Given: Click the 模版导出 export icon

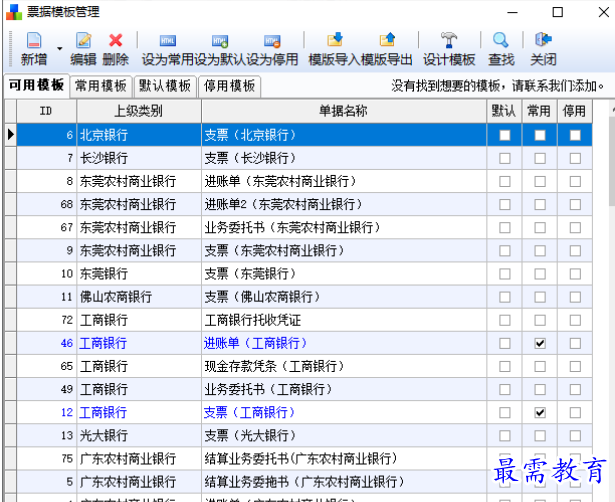Looking at the screenshot, I should click(x=387, y=40).
